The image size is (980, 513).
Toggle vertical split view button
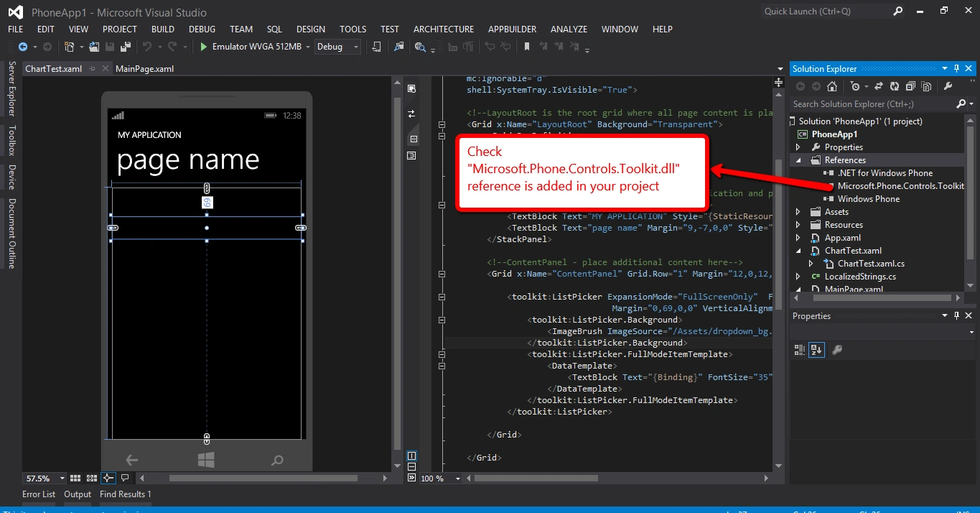pyautogui.click(x=411, y=456)
